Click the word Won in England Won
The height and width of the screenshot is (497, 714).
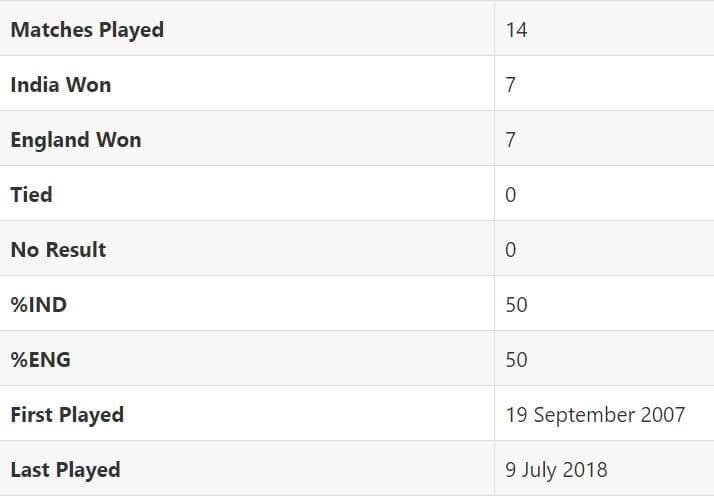click(118, 139)
